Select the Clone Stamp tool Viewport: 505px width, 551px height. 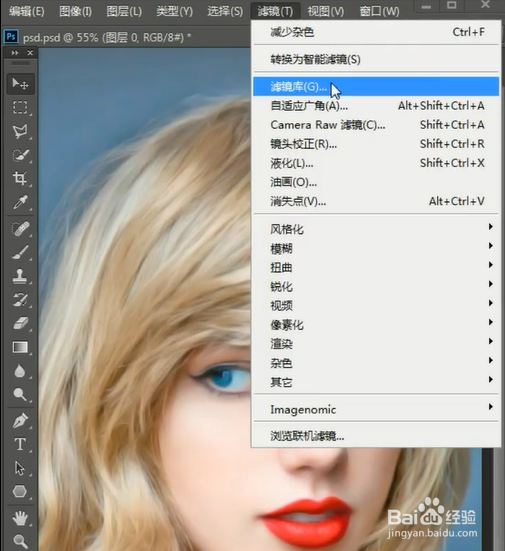point(20,276)
